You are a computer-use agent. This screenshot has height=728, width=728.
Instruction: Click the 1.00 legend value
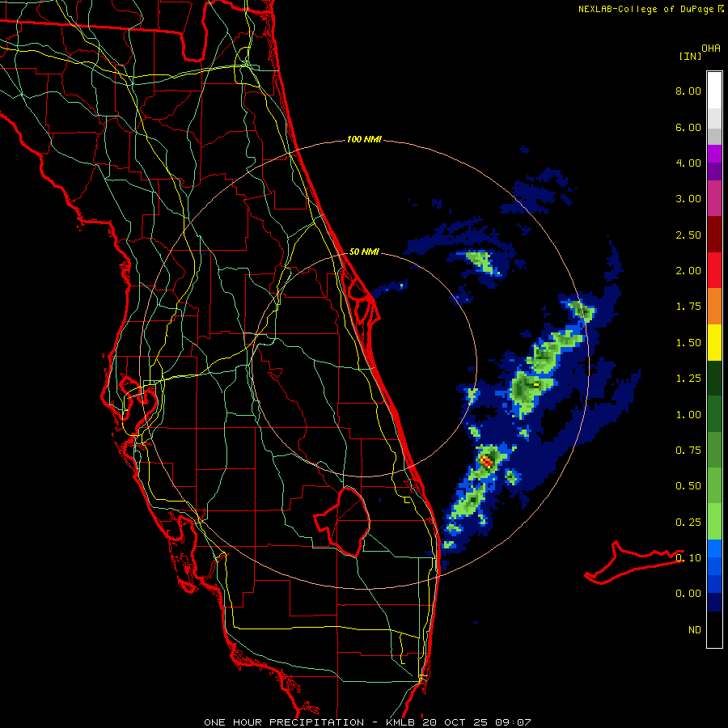pyautogui.click(x=688, y=415)
